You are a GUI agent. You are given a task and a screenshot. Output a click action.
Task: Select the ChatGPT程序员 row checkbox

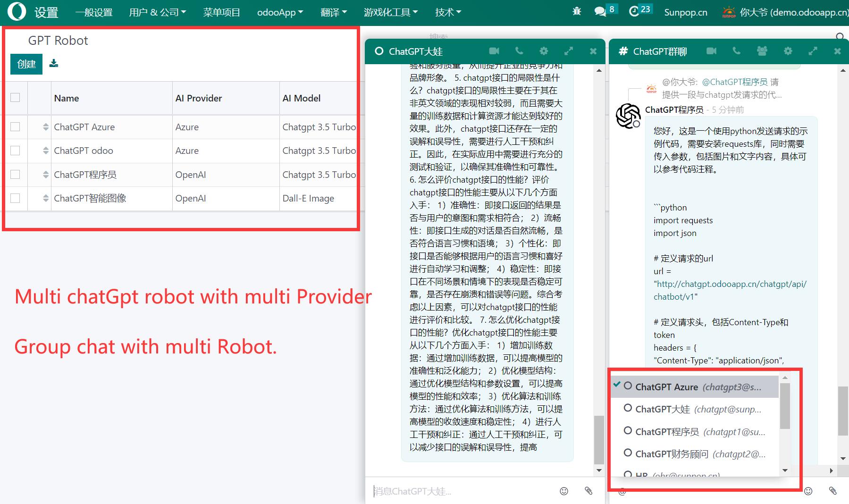click(x=15, y=175)
